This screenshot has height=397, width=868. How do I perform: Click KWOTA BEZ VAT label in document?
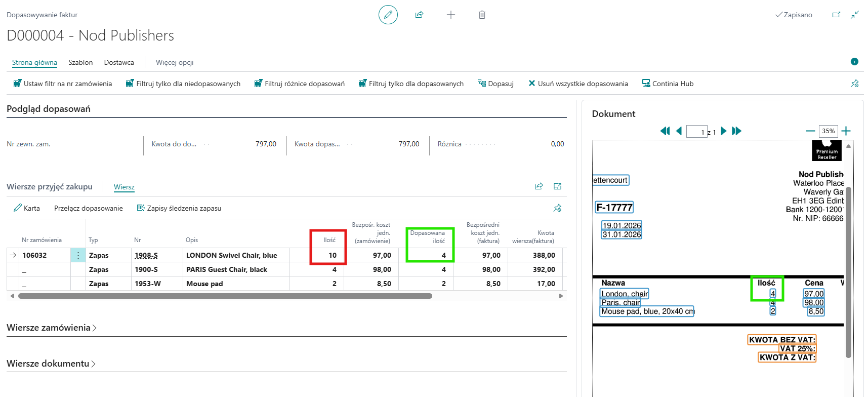(x=782, y=340)
